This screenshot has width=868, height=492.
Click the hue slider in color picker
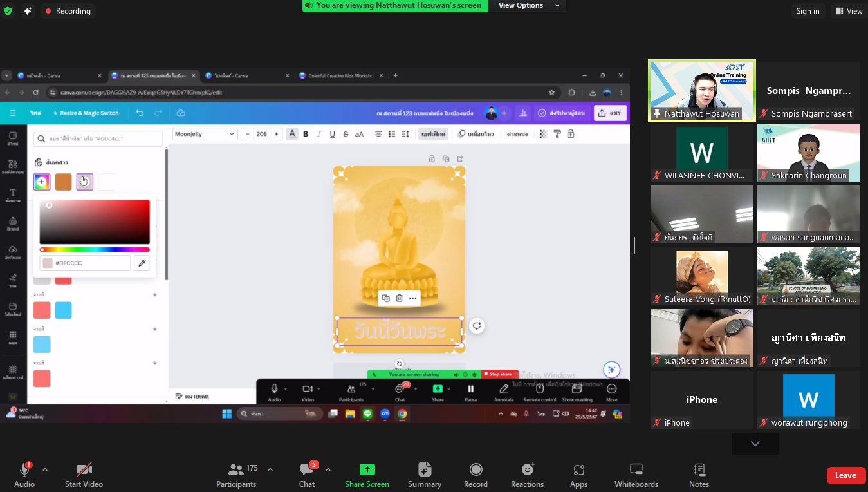[95, 250]
